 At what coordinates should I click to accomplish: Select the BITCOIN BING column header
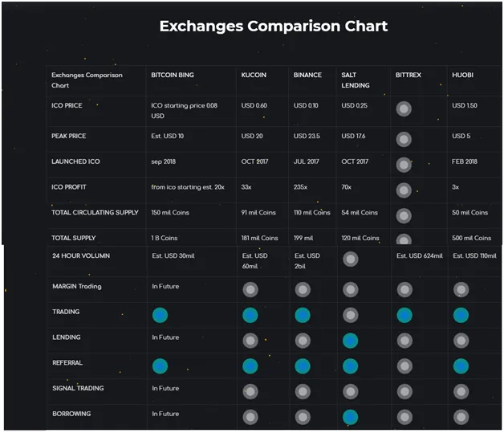(173, 75)
